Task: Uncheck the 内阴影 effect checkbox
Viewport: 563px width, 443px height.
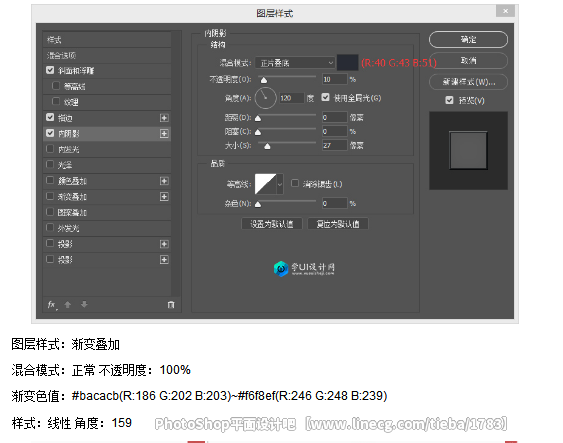Action: pos(50,133)
